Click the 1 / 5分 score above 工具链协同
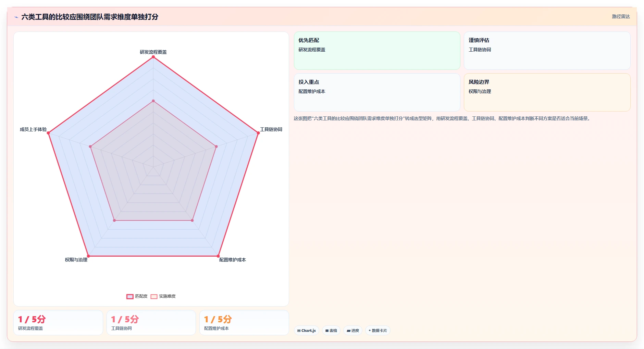Screen dimensions: 644x349 click(x=125, y=319)
